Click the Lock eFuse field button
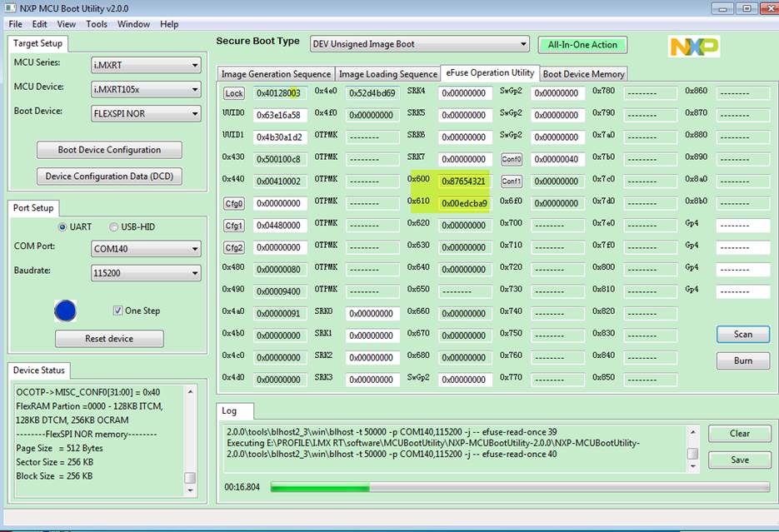779x532 pixels. 233,93
